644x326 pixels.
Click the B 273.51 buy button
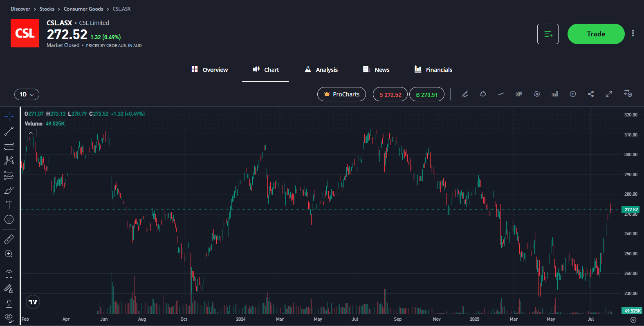coord(427,94)
